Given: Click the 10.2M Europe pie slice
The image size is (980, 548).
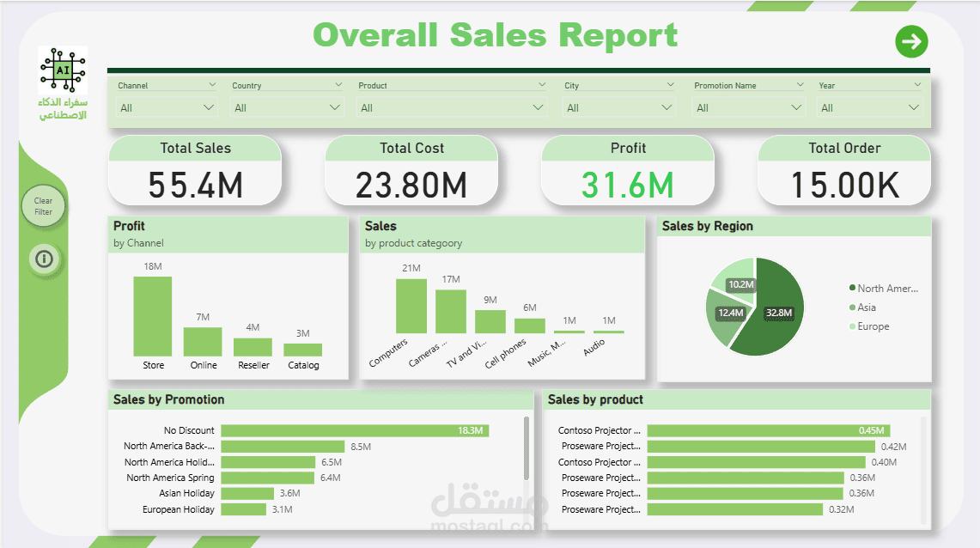Looking at the screenshot, I should [x=738, y=278].
